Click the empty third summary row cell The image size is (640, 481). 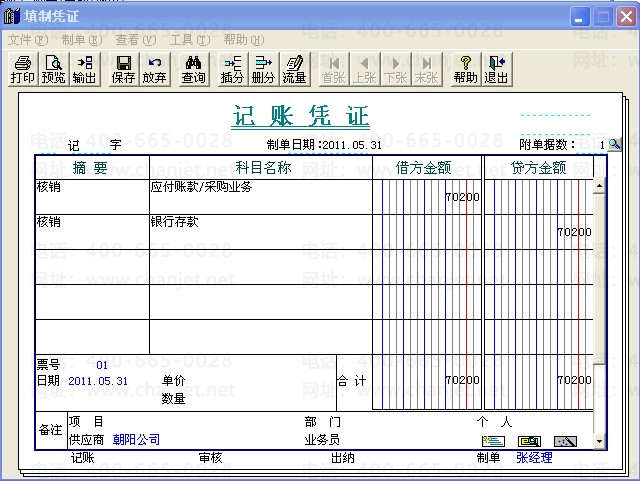[x=92, y=267]
